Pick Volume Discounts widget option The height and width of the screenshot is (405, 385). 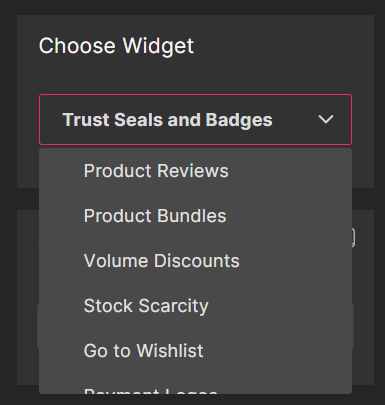click(195, 261)
